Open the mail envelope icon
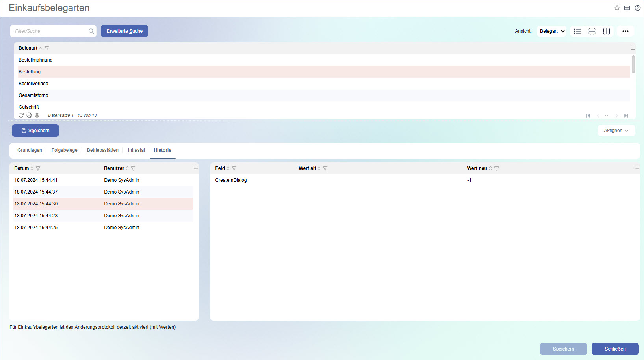Screen dimensions: 644x360 (x=627, y=8)
